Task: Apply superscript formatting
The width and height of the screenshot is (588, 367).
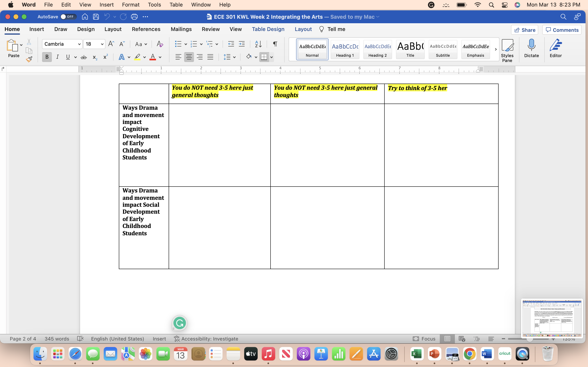Action: tap(105, 57)
